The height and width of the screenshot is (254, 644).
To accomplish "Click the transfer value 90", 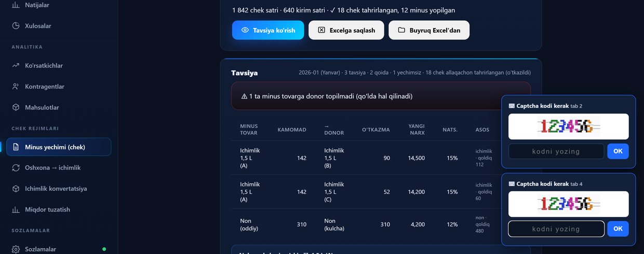I will (x=386, y=158).
